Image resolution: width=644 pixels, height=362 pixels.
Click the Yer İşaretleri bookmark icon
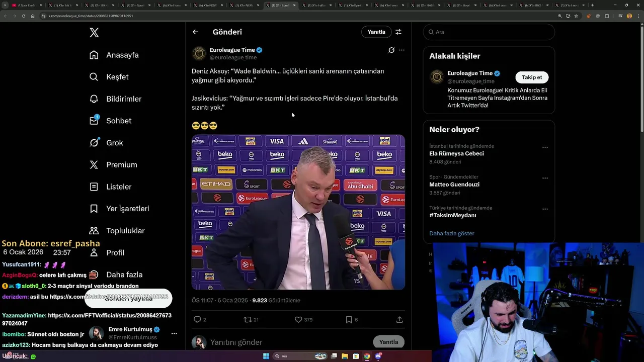(94, 209)
